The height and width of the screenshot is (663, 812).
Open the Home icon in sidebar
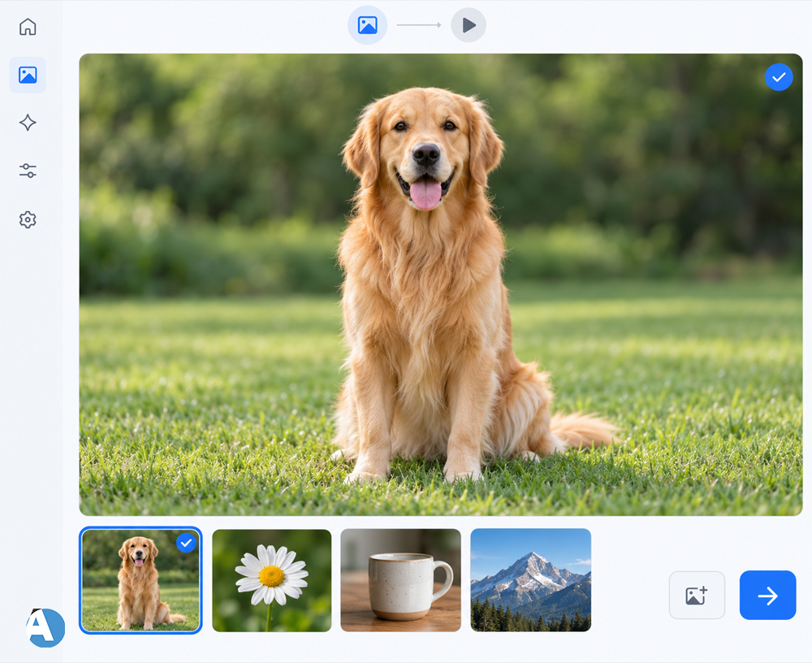[x=28, y=27]
